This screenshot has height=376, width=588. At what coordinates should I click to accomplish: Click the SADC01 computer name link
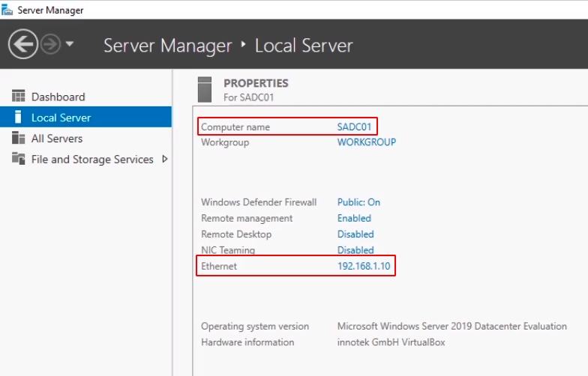click(x=354, y=127)
